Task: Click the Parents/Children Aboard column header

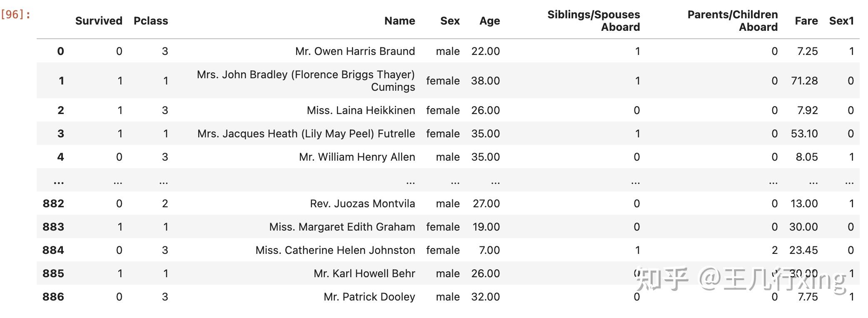Action: coord(732,21)
